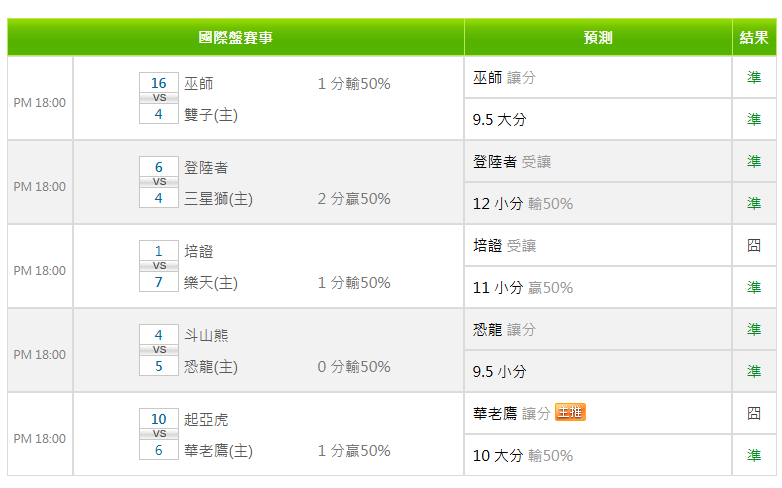The image size is (782, 488).
Task: Click the 國際盤賽事 column header
Action: [235, 37]
